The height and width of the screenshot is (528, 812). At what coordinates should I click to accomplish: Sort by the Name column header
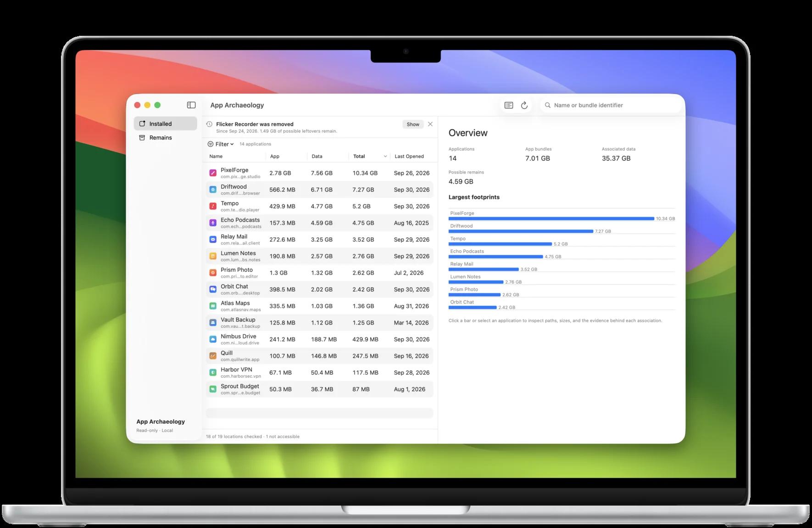[x=216, y=157]
